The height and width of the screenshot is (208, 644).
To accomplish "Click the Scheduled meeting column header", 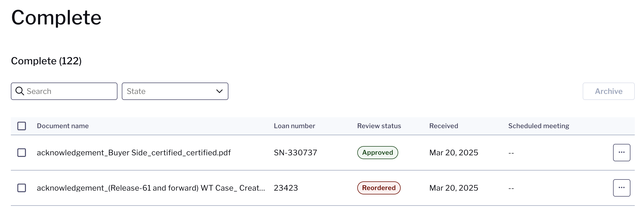I will 538,126.
